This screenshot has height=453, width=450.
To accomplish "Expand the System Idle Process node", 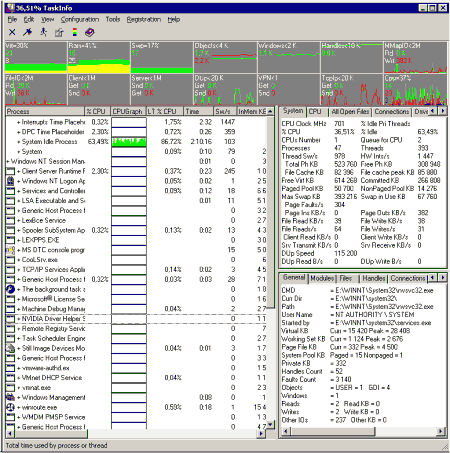I will [x=19, y=142].
